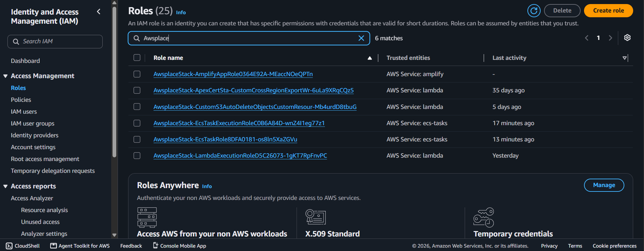This screenshot has height=251, width=644.
Task: Click the roles filter field containing Awsplace
Action: (x=249, y=38)
